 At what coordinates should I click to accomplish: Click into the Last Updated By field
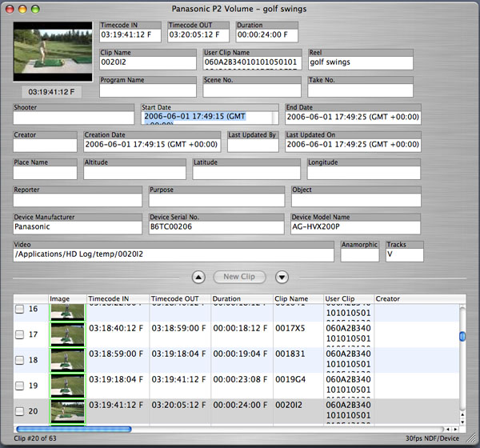253,145
